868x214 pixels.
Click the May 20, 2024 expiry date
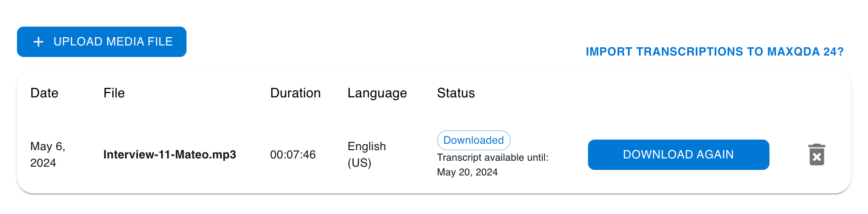click(x=467, y=172)
